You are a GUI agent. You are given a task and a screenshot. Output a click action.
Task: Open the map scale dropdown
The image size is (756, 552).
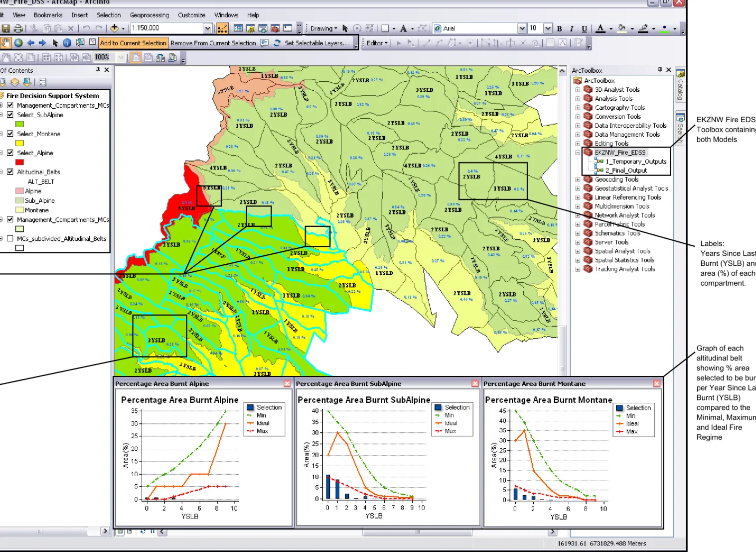[208, 28]
